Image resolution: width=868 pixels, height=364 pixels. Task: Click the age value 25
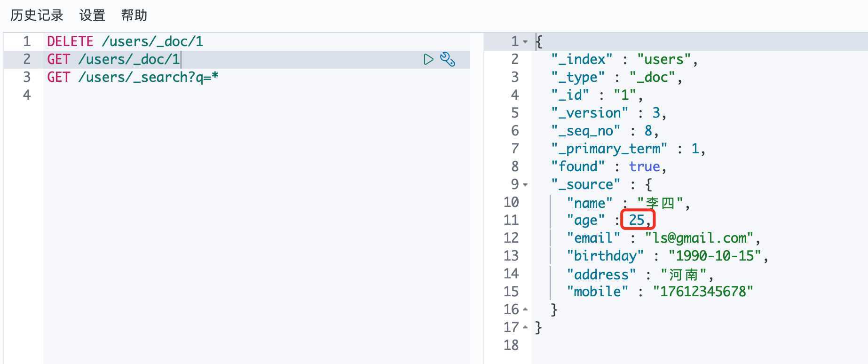(x=637, y=220)
